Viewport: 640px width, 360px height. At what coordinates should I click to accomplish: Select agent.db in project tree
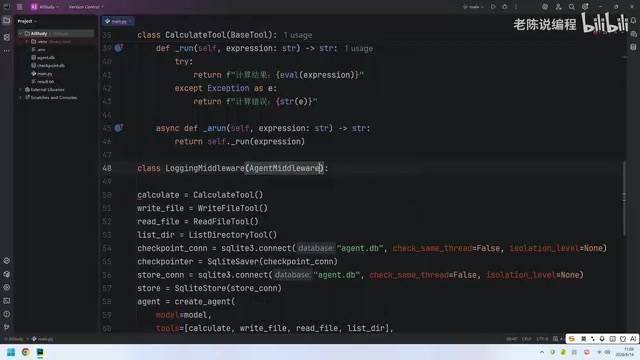click(x=43, y=58)
